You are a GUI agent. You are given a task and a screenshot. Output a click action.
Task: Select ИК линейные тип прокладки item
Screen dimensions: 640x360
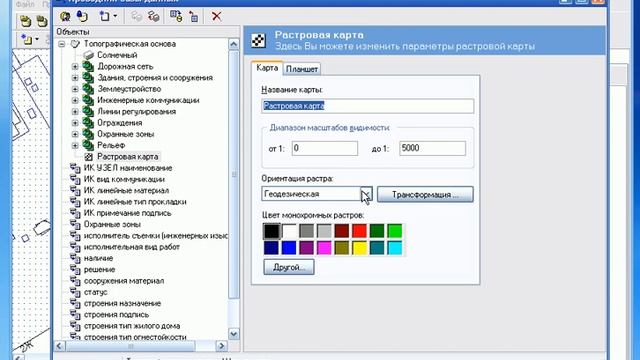click(x=135, y=202)
